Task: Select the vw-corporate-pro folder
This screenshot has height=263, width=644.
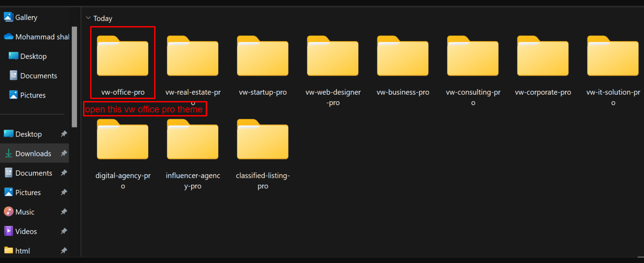Action: pyautogui.click(x=543, y=57)
